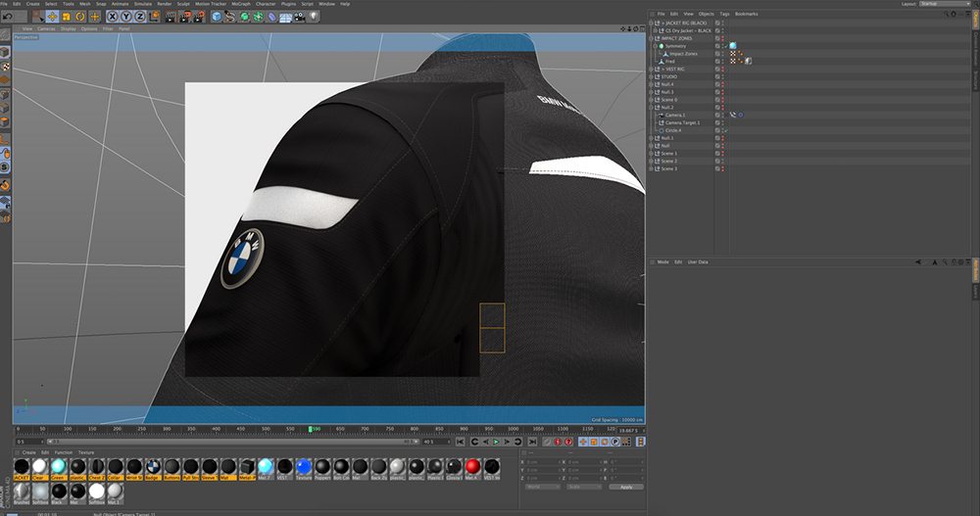Select the Move tool icon
The height and width of the screenshot is (516, 980).
click(53, 17)
